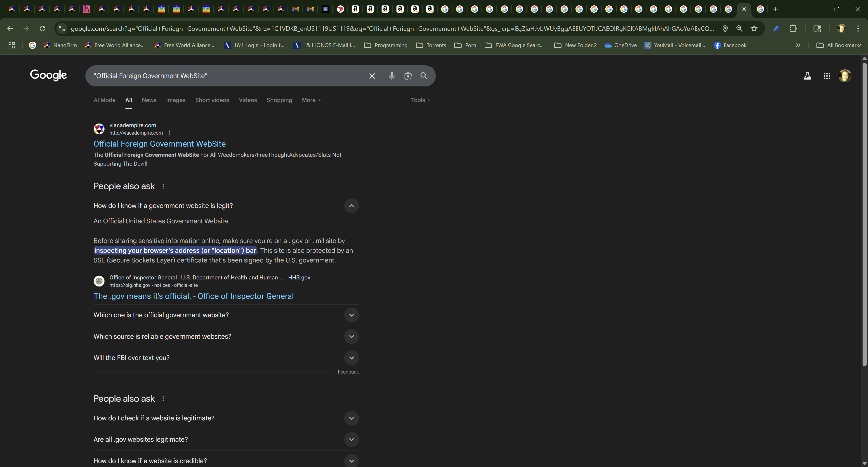This screenshot has height=467, width=868.
Task: Reload the current page
Action: tap(42, 29)
